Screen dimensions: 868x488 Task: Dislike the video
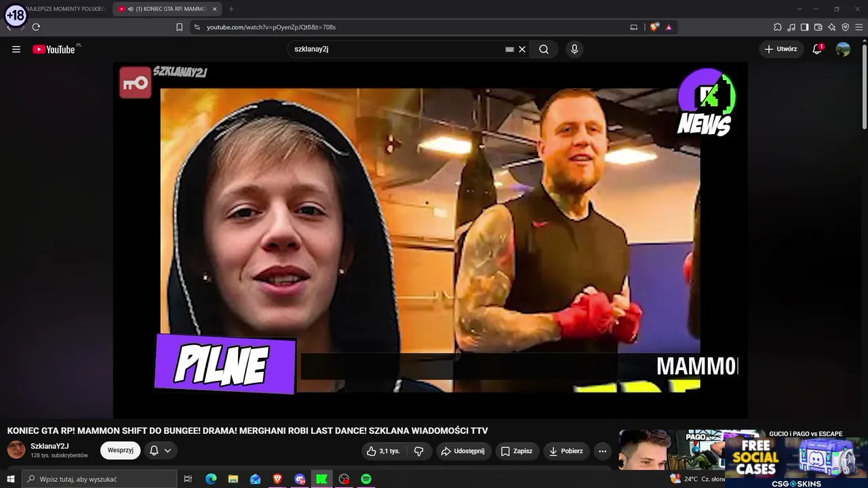click(419, 451)
